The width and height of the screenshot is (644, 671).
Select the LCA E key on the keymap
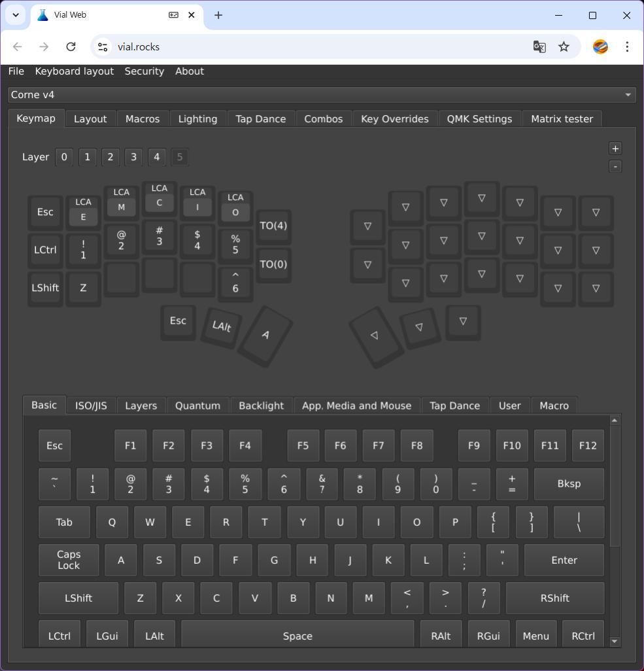point(84,212)
